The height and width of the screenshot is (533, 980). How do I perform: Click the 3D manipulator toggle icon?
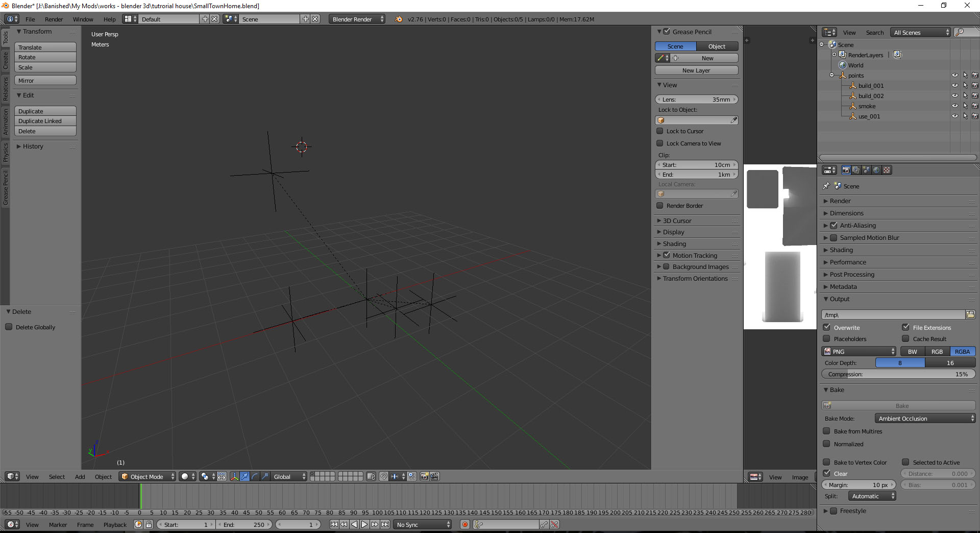pyautogui.click(x=234, y=476)
